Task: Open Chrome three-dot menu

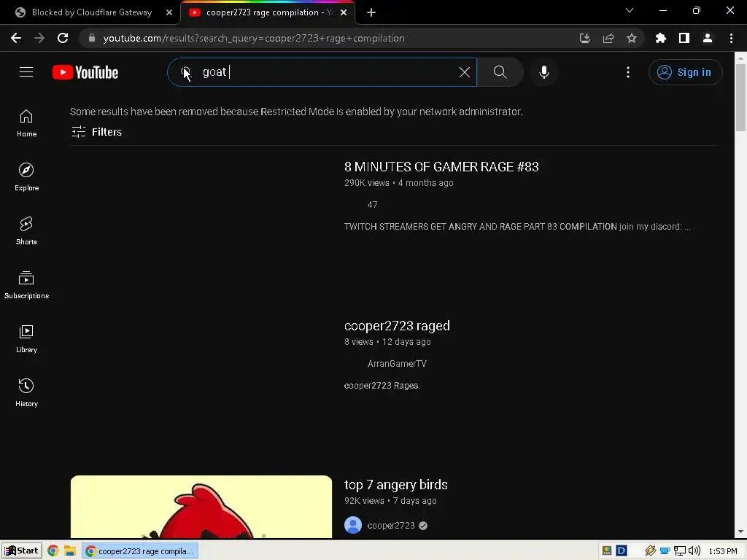Action: [x=731, y=38]
